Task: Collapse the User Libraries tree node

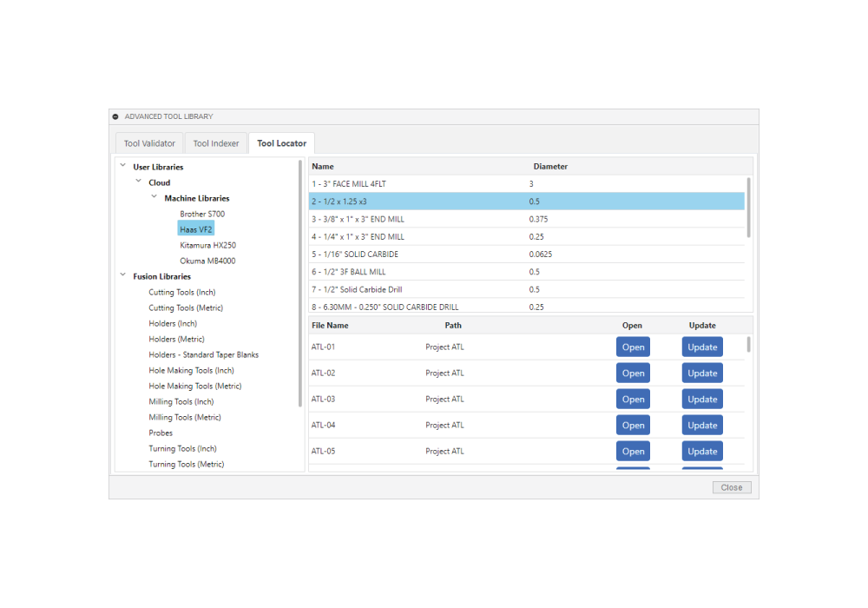Action: 122,167
